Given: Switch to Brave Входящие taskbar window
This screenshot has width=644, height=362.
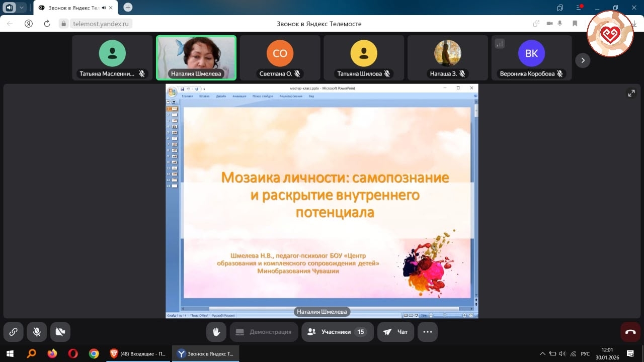Looking at the screenshot, I should pos(137,353).
